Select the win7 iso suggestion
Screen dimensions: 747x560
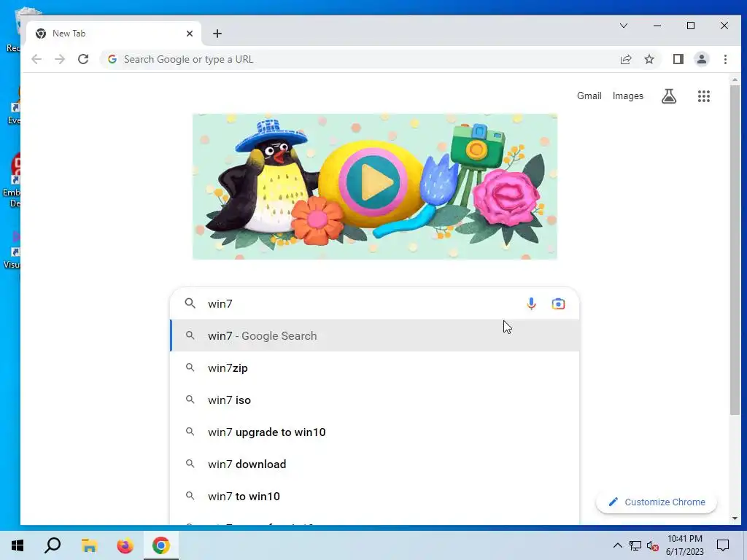375,400
